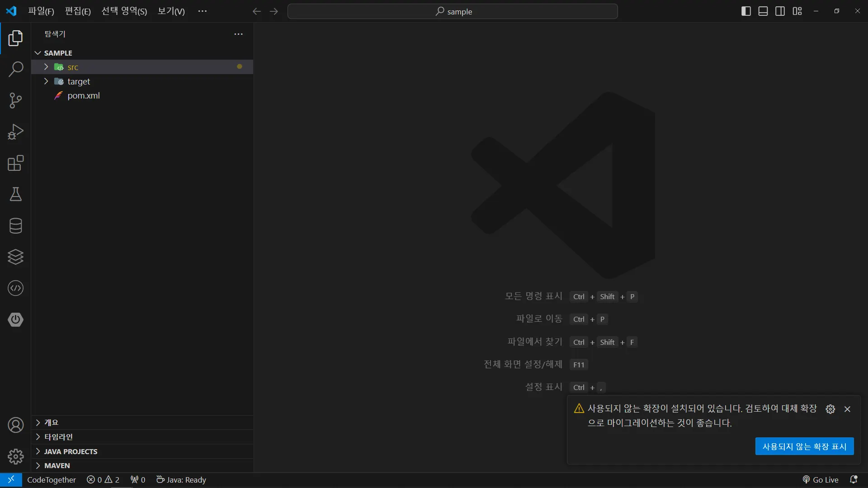The height and width of the screenshot is (488, 868).
Task: Open the Search view in activity bar
Action: click(x=15, y=69)
